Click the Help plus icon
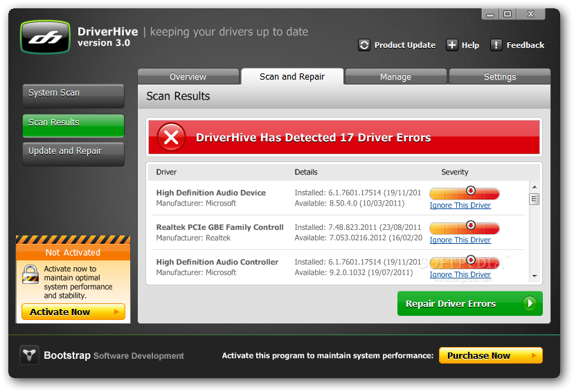Screen dimensions: 574x392 tap(451, 45)
